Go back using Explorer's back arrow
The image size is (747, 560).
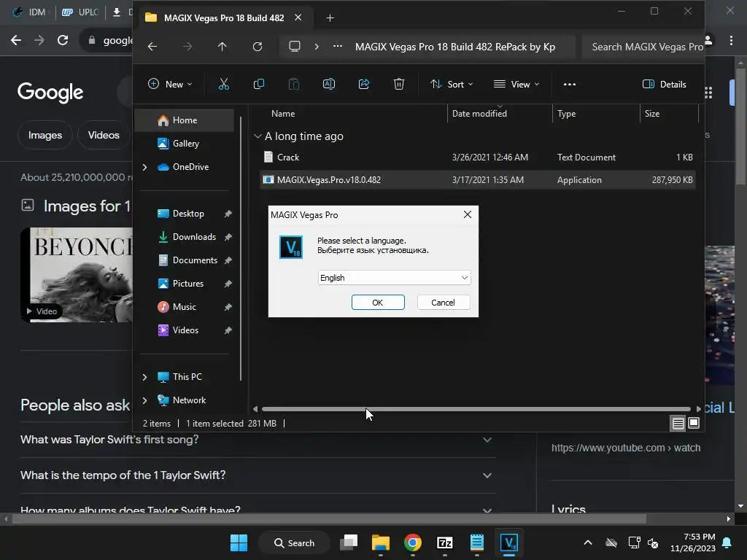tap(152, 47)
